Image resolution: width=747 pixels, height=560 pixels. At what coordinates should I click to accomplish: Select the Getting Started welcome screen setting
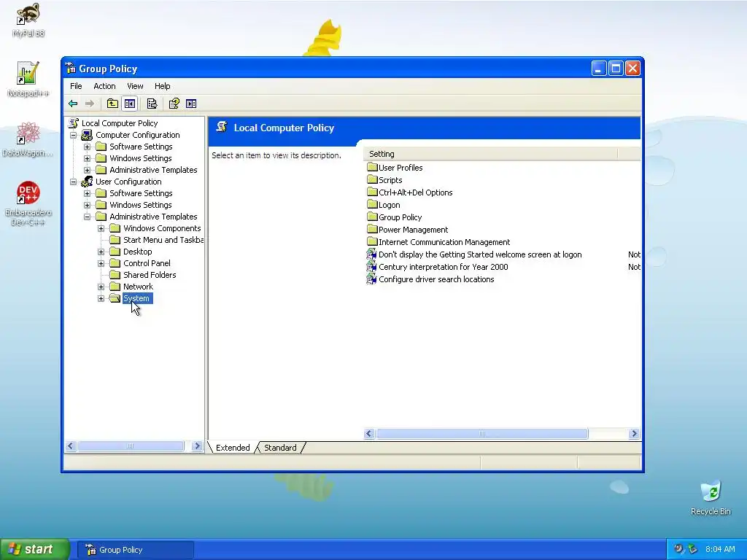(x=474, y=254)
